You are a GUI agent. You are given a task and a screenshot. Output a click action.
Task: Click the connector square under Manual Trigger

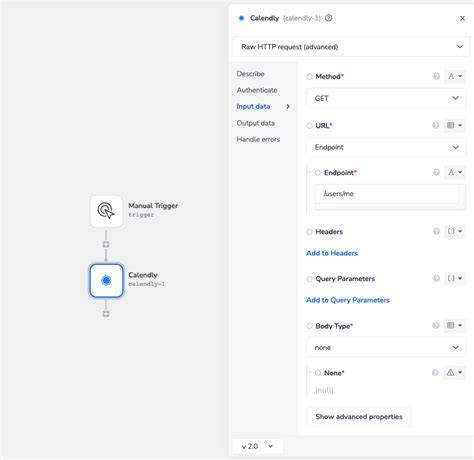click(106, 245)
